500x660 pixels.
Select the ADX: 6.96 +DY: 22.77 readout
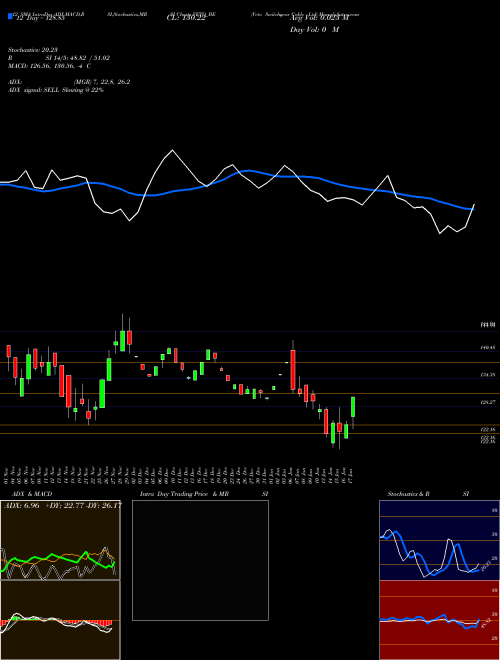[63, 505]
